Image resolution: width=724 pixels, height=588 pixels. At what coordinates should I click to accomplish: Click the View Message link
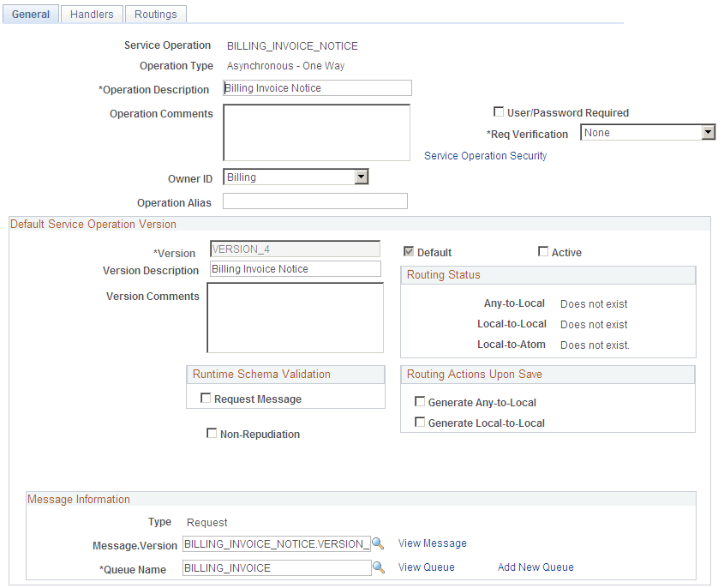pyautogui.click(x=432, y=543)
